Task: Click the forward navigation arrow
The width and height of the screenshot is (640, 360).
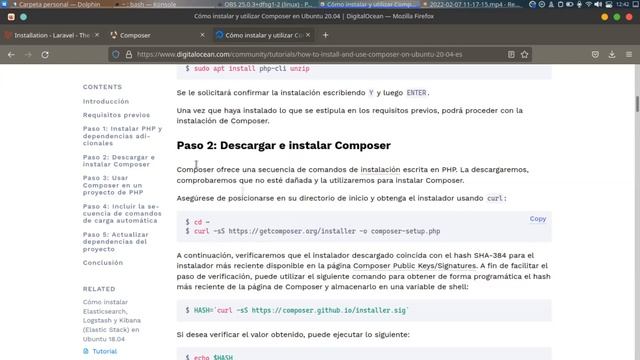Action: click(x=28, y=55)
